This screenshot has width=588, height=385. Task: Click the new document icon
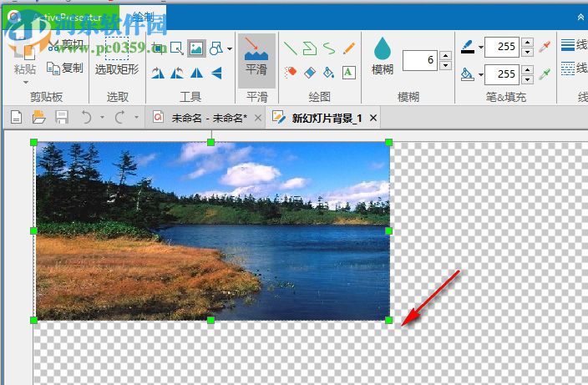16,117
